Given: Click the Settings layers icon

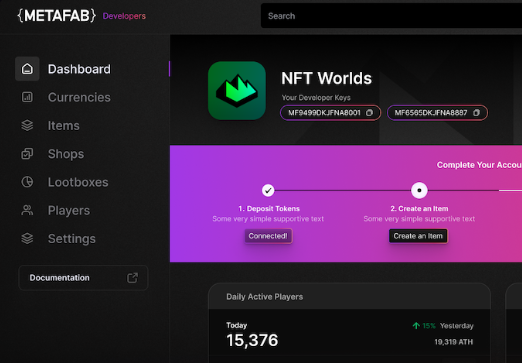Looking at the screenshot, I should [27, 239].
